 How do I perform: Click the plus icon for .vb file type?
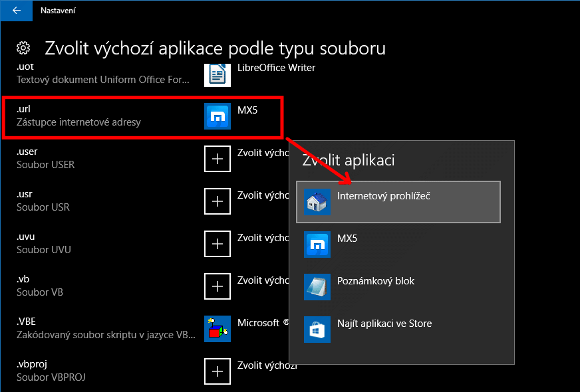click(217, 286)
